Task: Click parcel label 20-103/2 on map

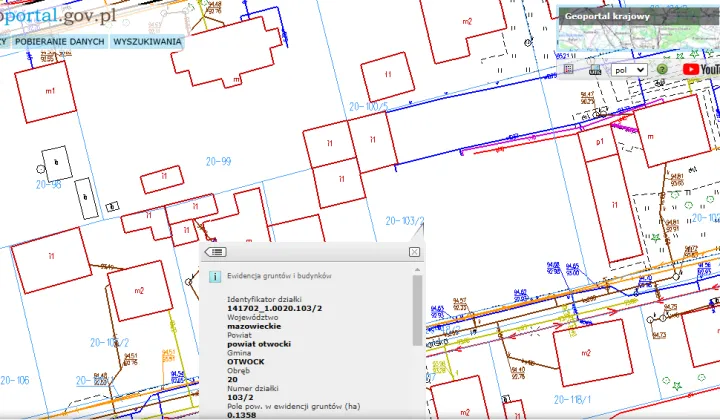Action: click(404, 220)
